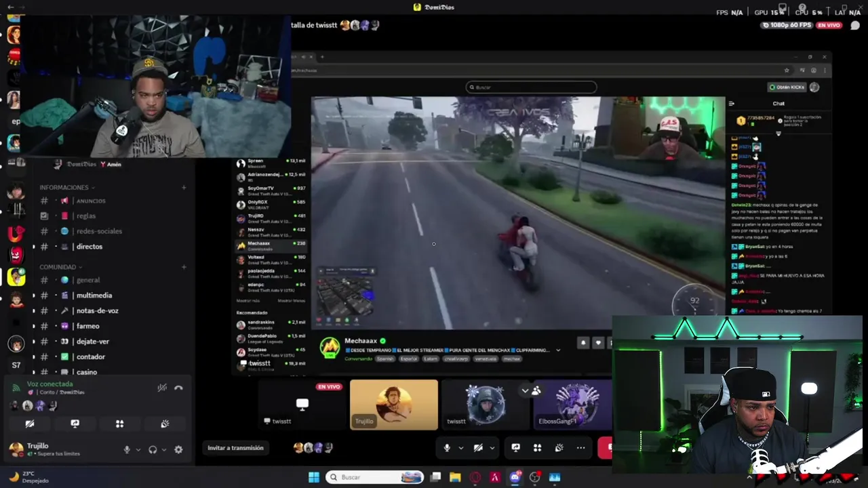Open more options ellipsis in call bar
The height and width of the screenshot is (488, 868).
580,448
